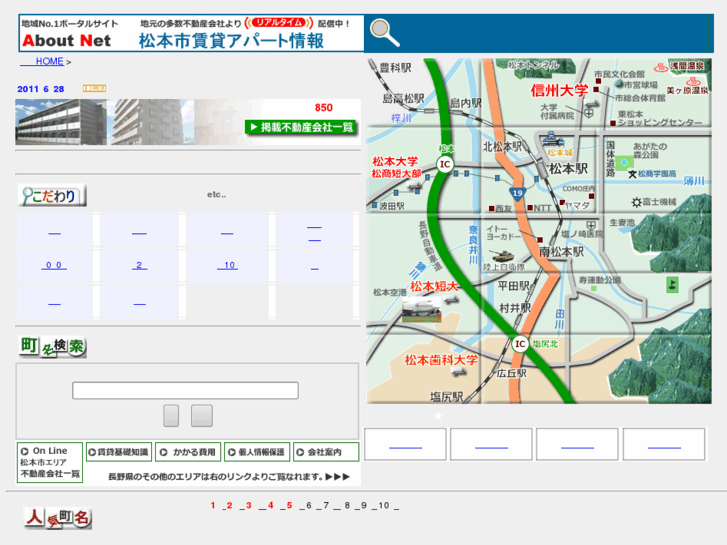Click the 浅間温泉 hot spring icon
The height and width of the screenshot is (545, 727).
click(x=661, y=68)
